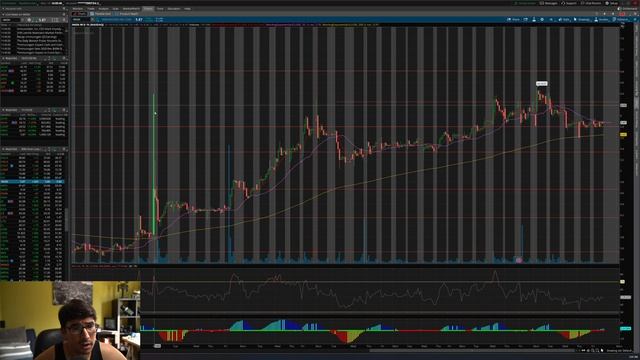
Task: Select the Charts main tab
Action: [x=148, y=9]
